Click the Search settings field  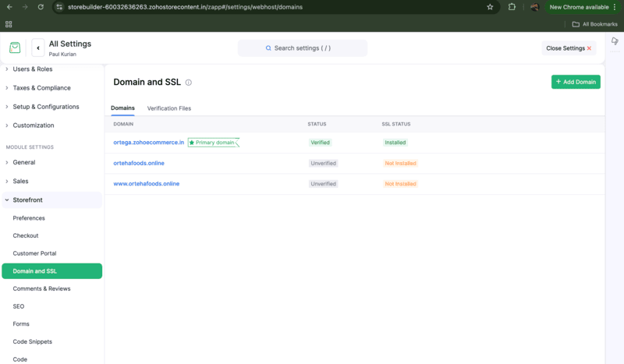coord(303,48)
